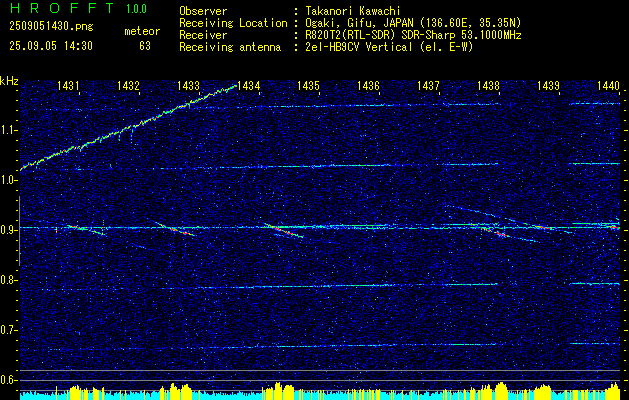Click the Receiver field label
This screenshot has height=400, width=629.
[203, 35]
